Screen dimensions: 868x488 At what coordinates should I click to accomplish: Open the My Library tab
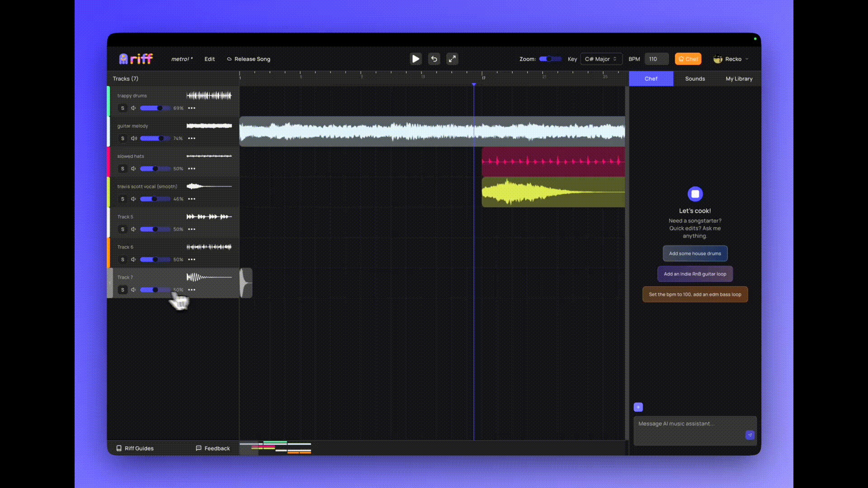[739, 79]
